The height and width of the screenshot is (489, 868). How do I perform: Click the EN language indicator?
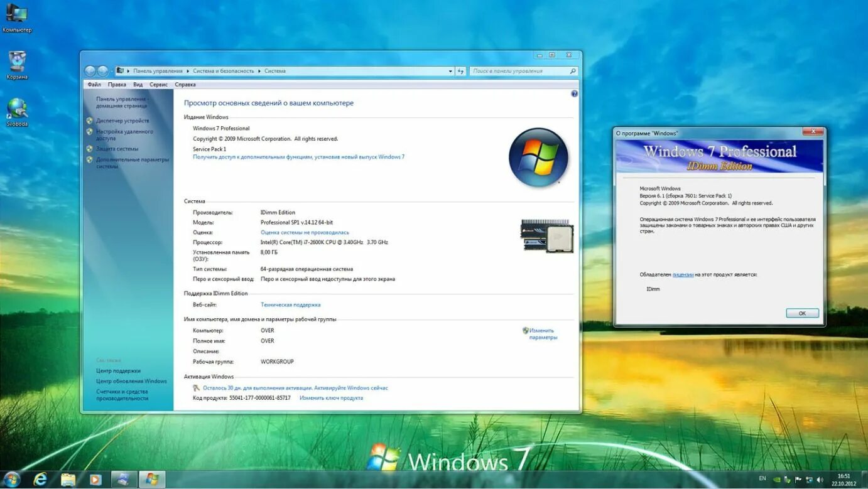tap(762, 478)
